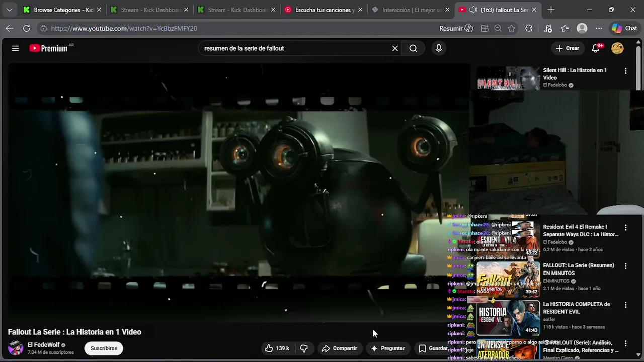644x362 pixels.
Task: Switch to the Interacción tab
Action: 411,10
